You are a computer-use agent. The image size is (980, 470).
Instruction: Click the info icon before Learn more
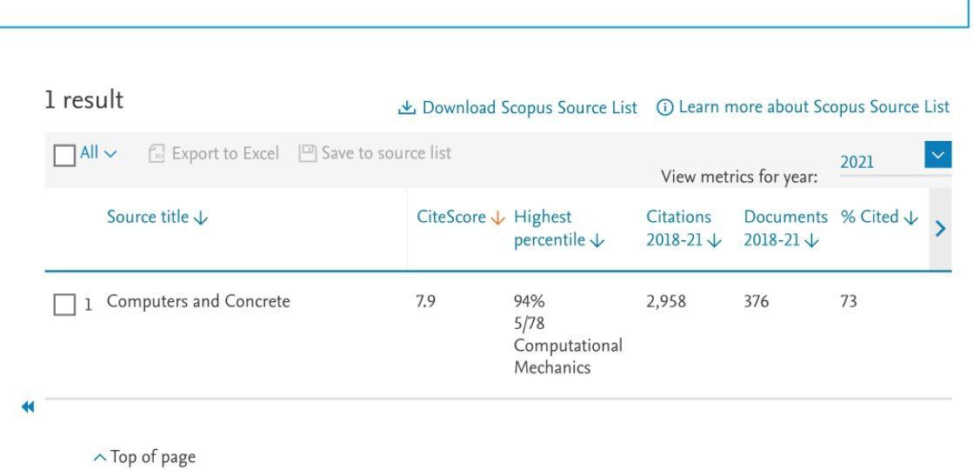[664, 108]
